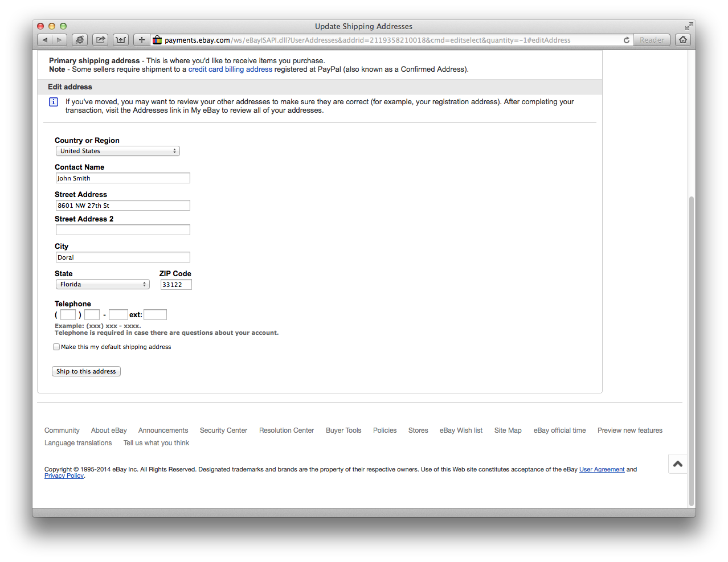Open Preview new features footer link
The image size is (728, 562).
630,430
